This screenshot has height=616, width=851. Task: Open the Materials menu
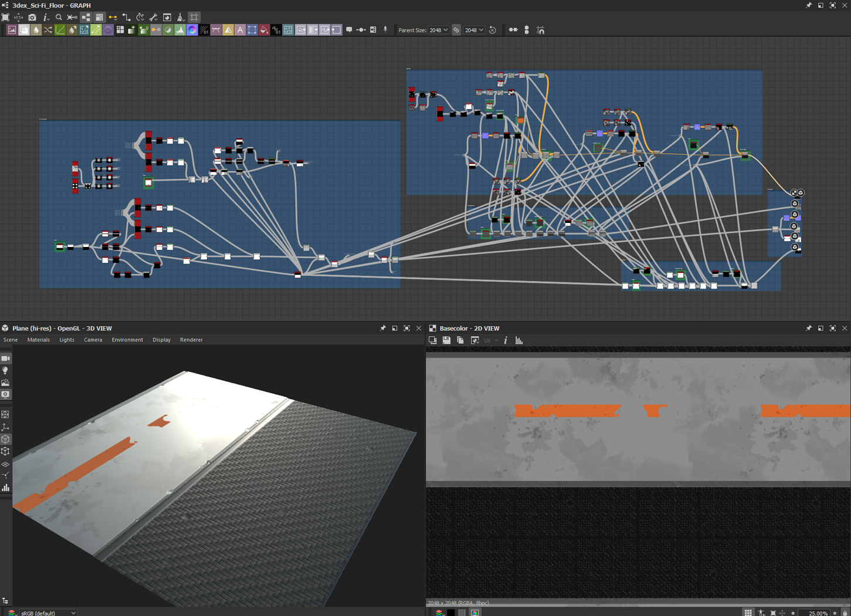click(39, 340)
